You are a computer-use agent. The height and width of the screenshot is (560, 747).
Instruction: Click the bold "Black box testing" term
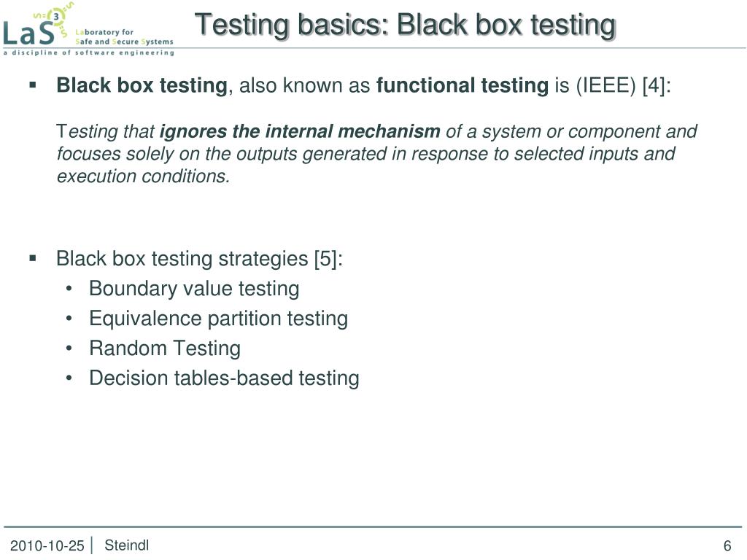(x=142, y=86)
